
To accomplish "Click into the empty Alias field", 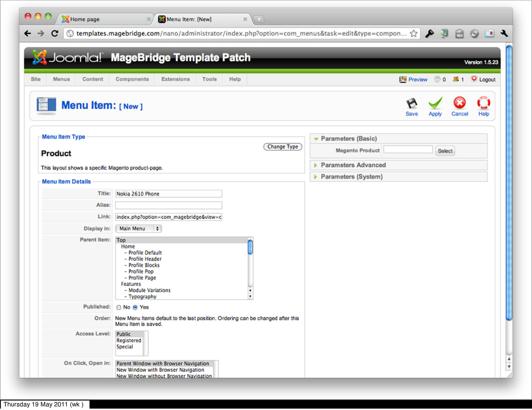I will [x=169, y=205].
